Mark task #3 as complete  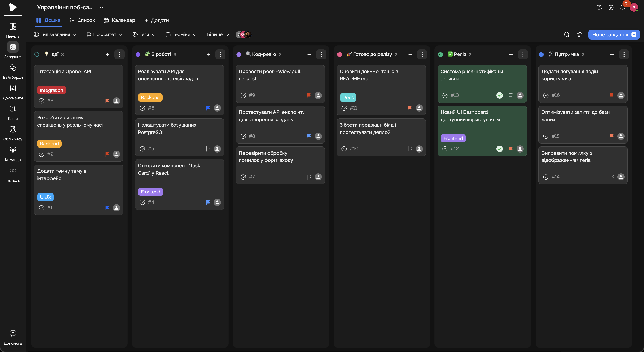click(x=42, y=100)
